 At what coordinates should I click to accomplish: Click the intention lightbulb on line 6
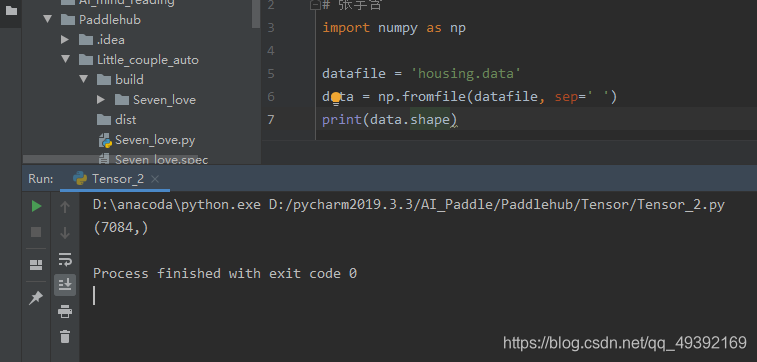click(x=336, y=97)
